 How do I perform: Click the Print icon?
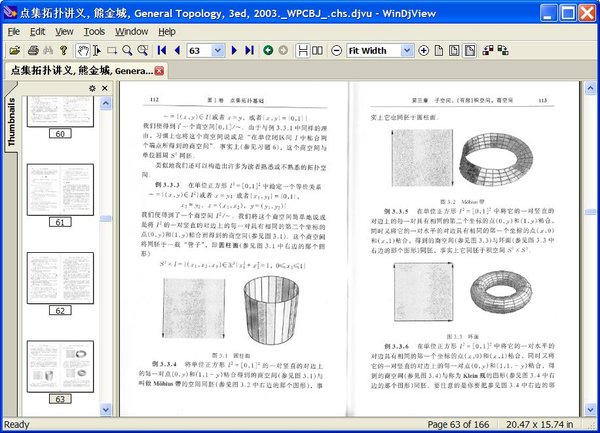[33, 50]
